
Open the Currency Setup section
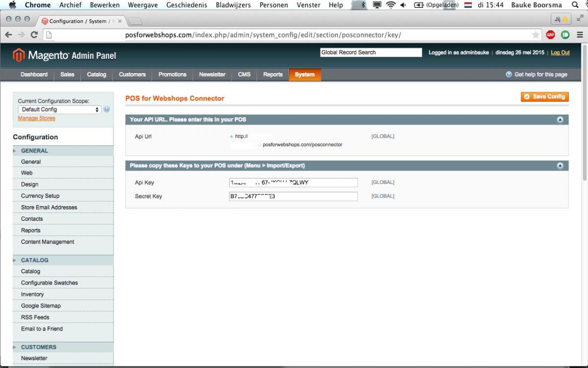coord(40,196)
